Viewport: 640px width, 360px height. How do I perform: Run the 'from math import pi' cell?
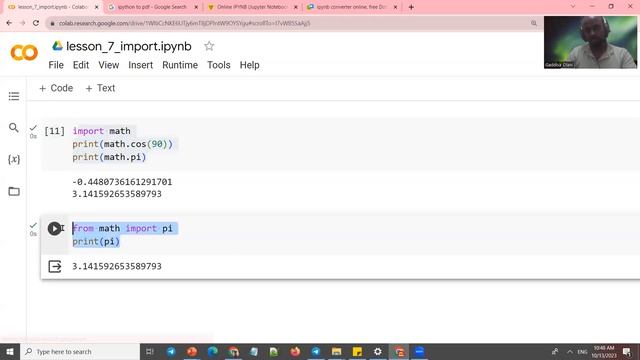(54, 228)
